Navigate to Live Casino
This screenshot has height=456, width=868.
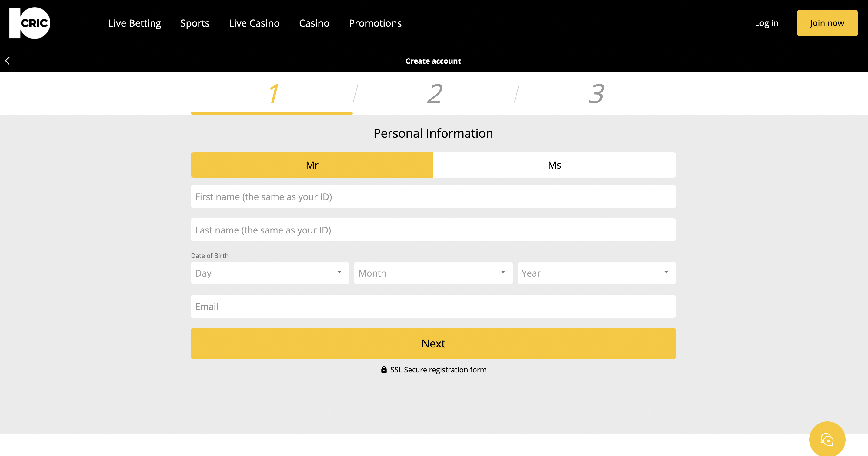(x=254, y=23)
